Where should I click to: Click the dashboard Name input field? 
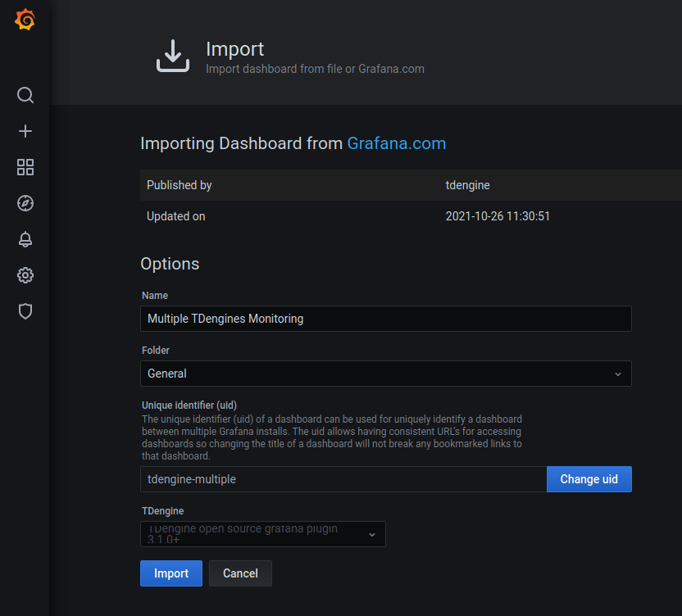pos(385,319)
